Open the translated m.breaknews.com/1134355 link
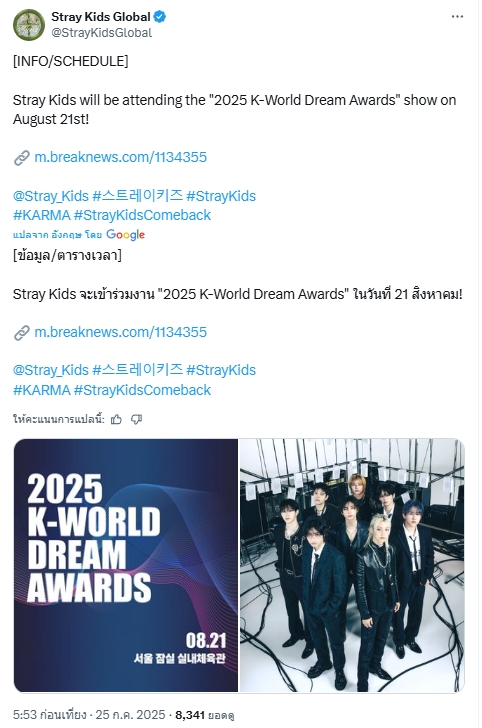Viewport: 482px width, 728px height. pos(121,332)
